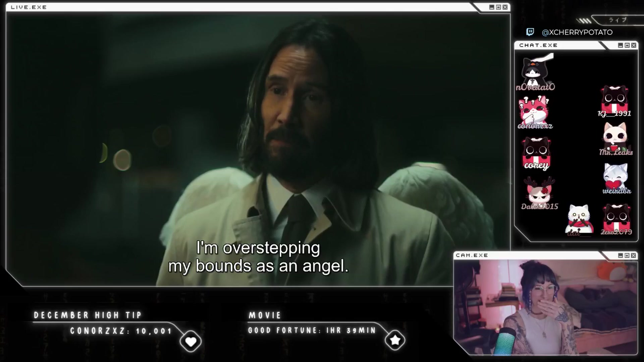Image resolution: width=644 pixels, height=362 pixels.
Task: Select the penguin-hat cat avatar above n0vatat0
Action: (536, 69)
